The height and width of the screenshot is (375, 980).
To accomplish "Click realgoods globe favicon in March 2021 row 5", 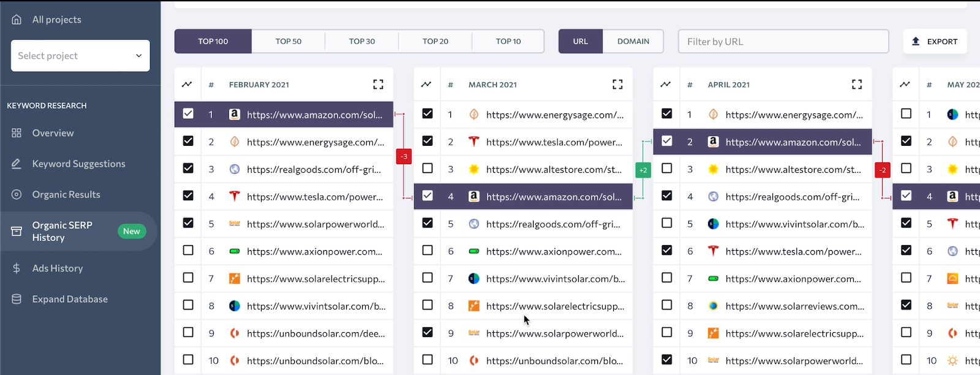I will (473, 224).
